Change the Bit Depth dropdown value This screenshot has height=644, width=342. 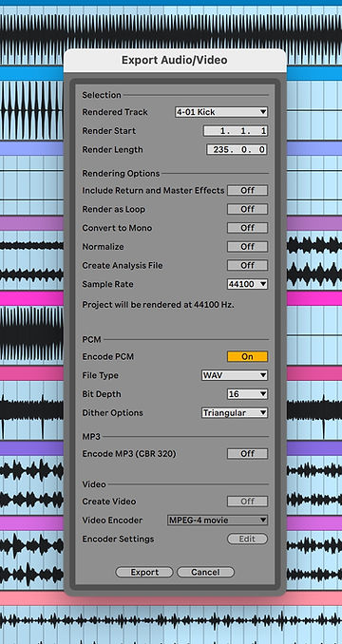click(x=248, y=394)
